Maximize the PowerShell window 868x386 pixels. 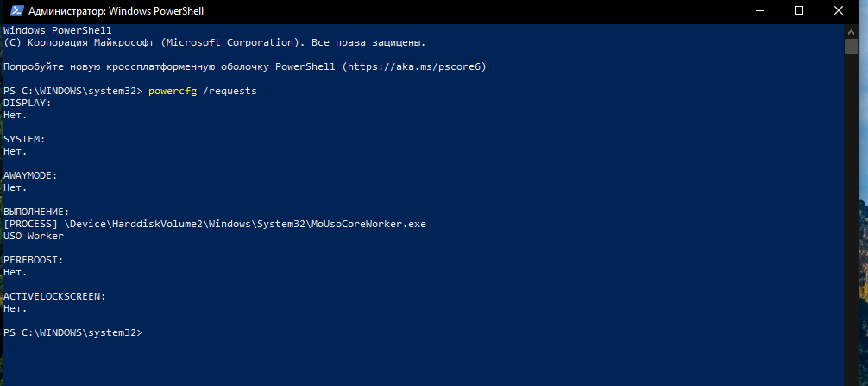click(x=798, y=11)
